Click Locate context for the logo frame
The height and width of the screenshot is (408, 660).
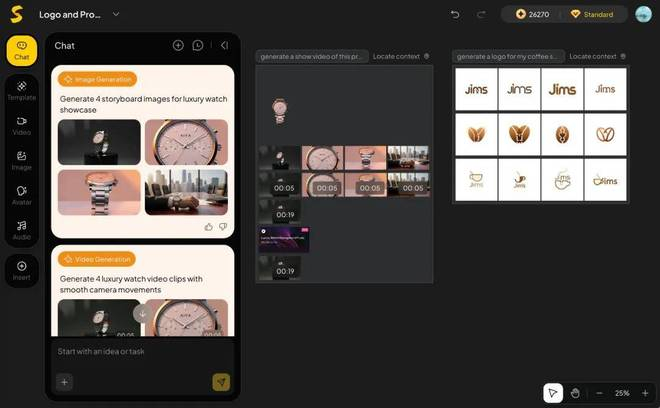pos(597,56)
